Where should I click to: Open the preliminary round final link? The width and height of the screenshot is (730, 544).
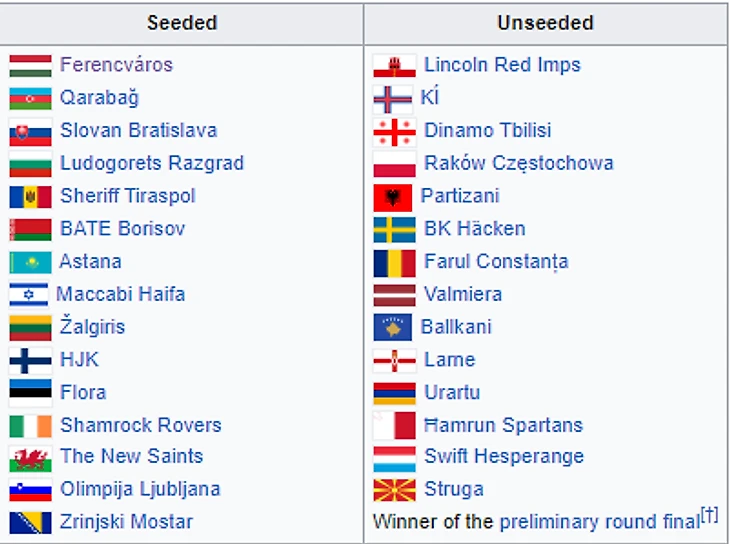click(x=599, y=522)
